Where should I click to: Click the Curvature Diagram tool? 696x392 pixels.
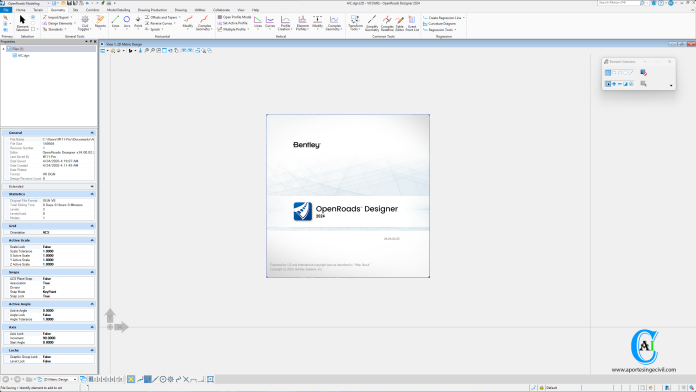(439, 24)
